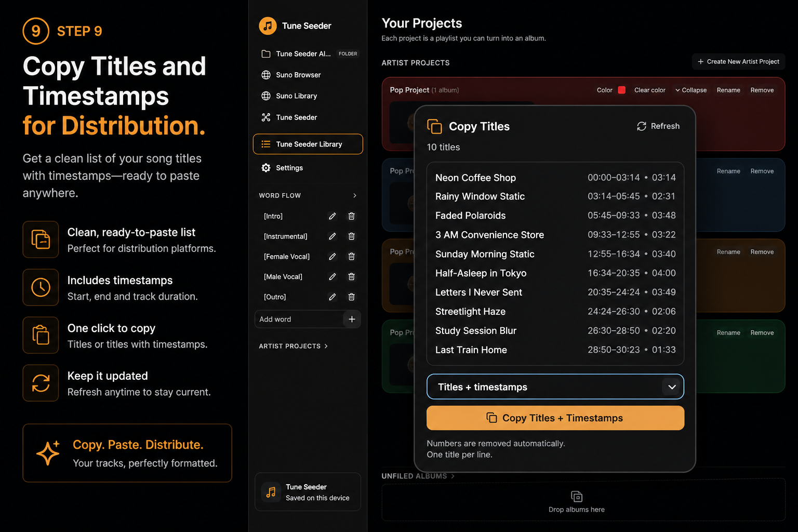The height and width of the screenshot is (532, 798).
Task: Delete the [Female Vocal] word
Action: pyautogui.click(x=352, y=257)
